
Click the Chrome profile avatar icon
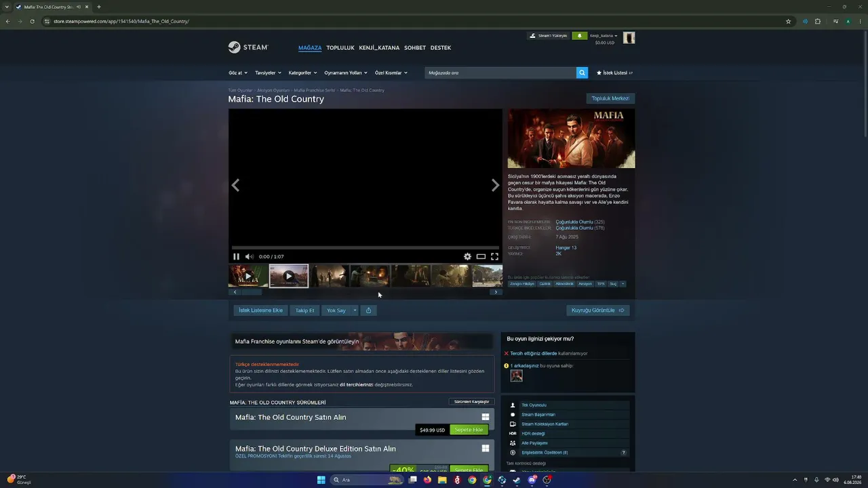pyautogui.click(x=848, y=21)
